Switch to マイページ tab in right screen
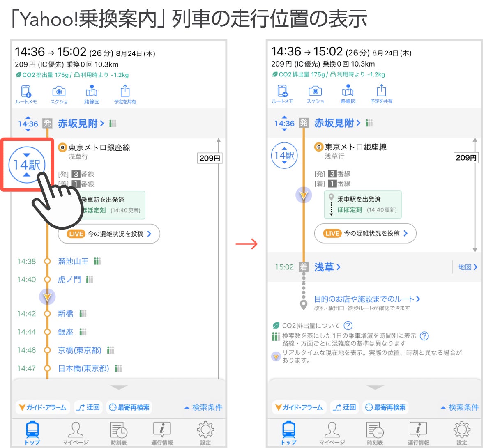The image size is (493, 448). [x=332, y=433]
